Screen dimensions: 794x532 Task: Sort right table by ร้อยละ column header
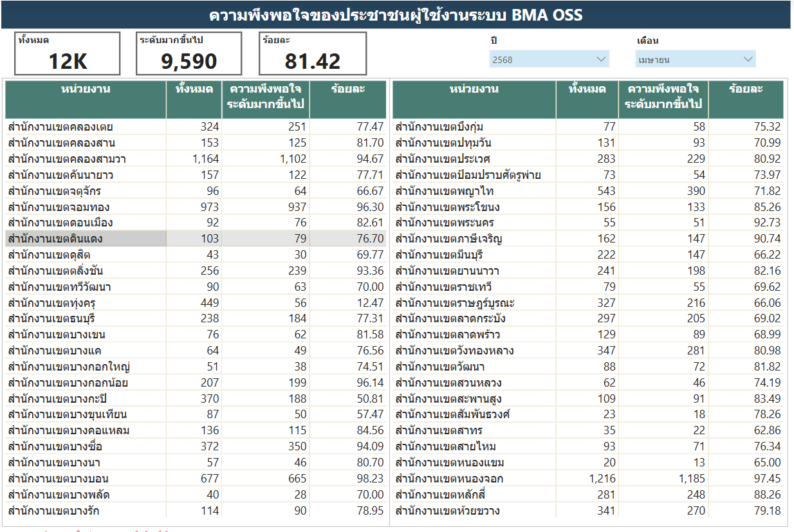(x=746, y=99)
